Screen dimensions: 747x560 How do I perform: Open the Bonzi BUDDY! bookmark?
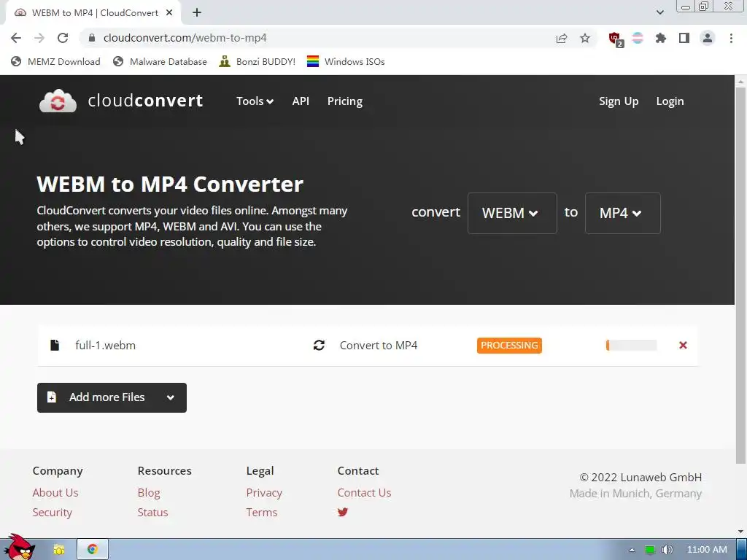(x=258, y=61)
